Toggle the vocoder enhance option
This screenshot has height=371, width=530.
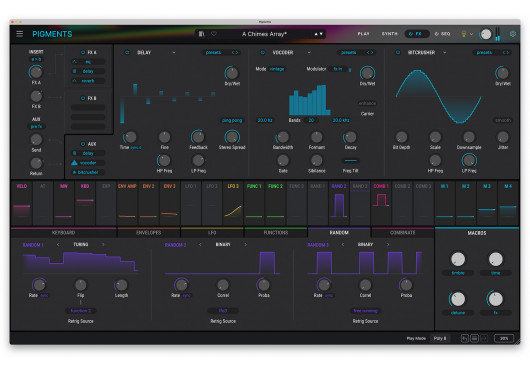[367, 103]
